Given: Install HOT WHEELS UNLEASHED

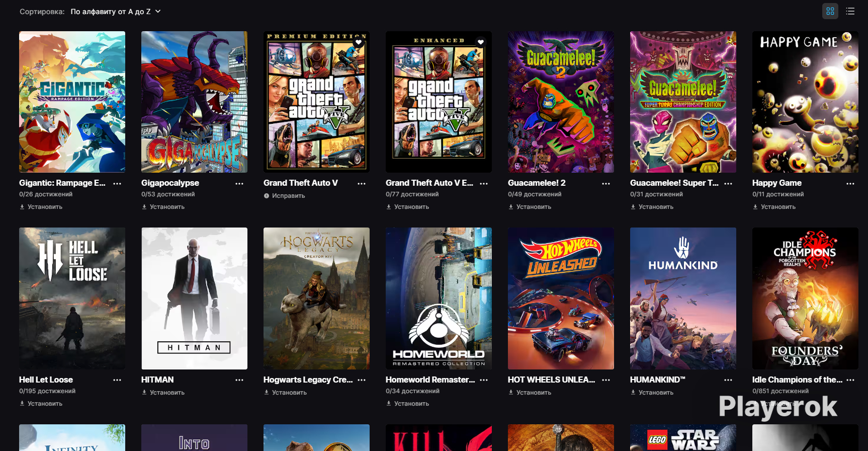Looking at the screenshot, I should tap(530, 393).
